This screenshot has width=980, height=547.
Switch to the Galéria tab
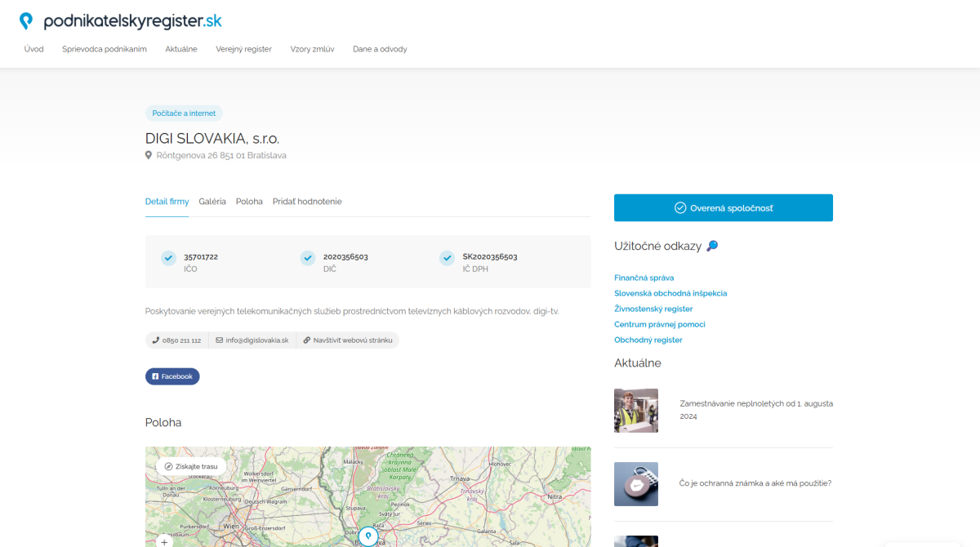pos(212,202)
